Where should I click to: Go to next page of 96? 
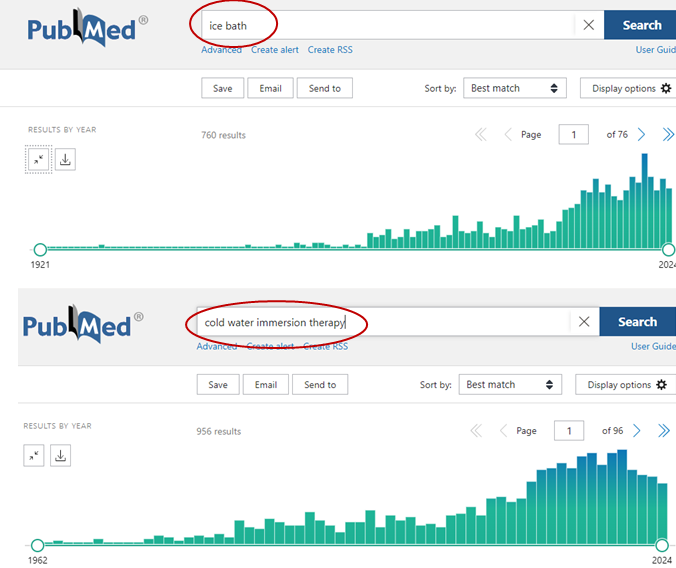click(637, 430)
